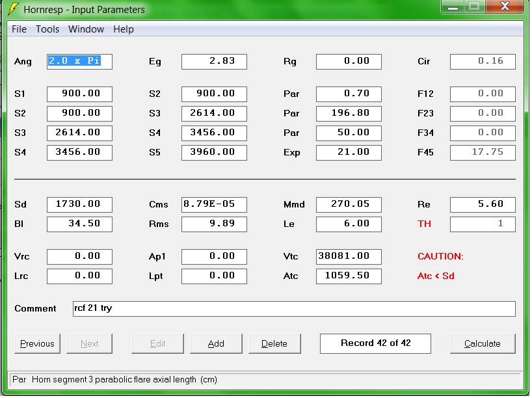Click the red TH label

pyautogui.click(x=424, y=224)
